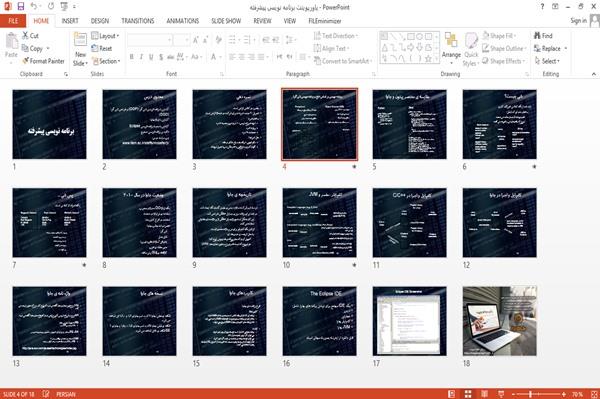Select slide 18 laptop photo thumbnail
The height and width of the screenshot is (399, 600).
pos(499,321)
